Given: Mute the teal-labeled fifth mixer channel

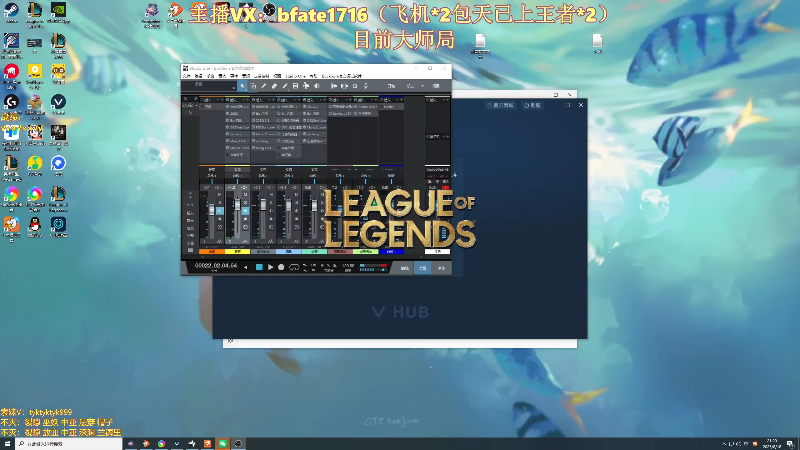Looking at the screenshot, I should click(322, 194).
